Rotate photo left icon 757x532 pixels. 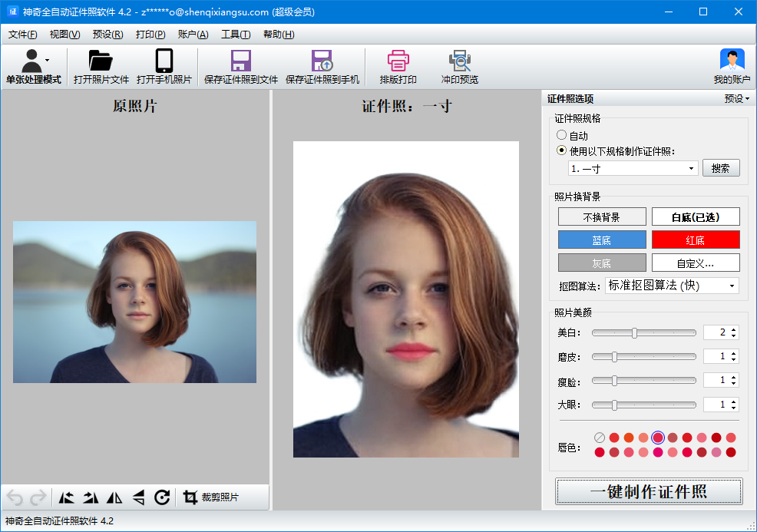coord(66,497)
